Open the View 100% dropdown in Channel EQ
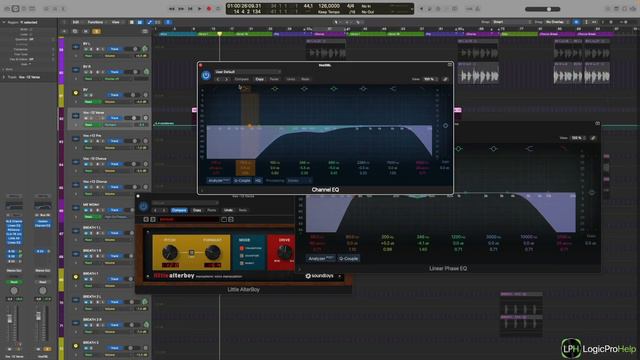 pyautogui.click(x=431, y=79)
